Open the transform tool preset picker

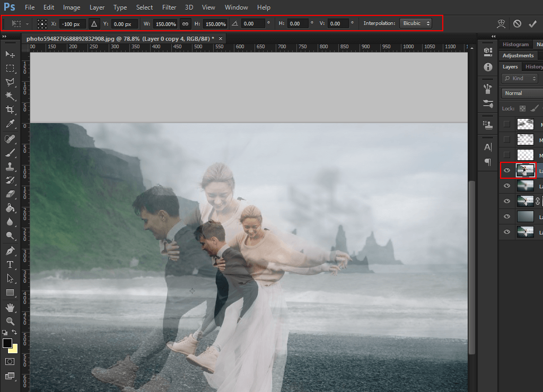tap(20, 23)
